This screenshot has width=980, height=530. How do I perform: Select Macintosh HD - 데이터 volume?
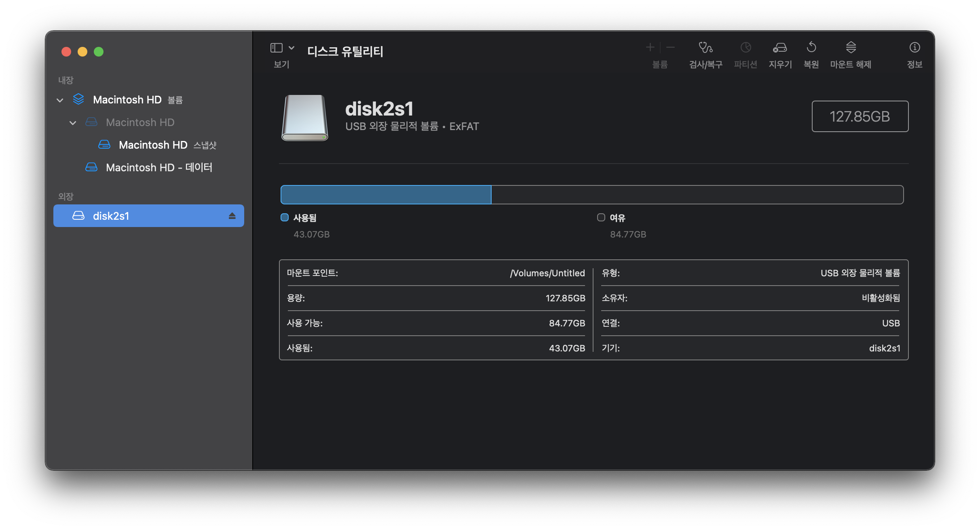(158, 168)
